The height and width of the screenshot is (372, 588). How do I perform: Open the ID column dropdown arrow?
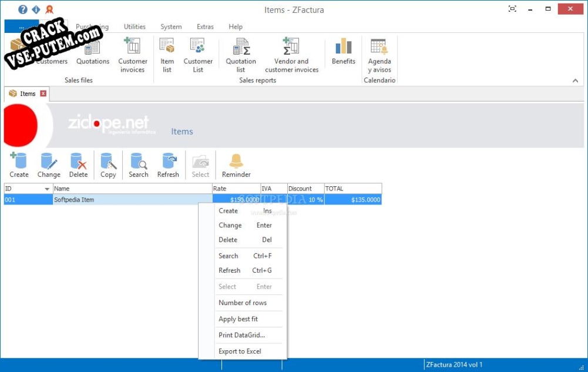(x=47, y=189)
